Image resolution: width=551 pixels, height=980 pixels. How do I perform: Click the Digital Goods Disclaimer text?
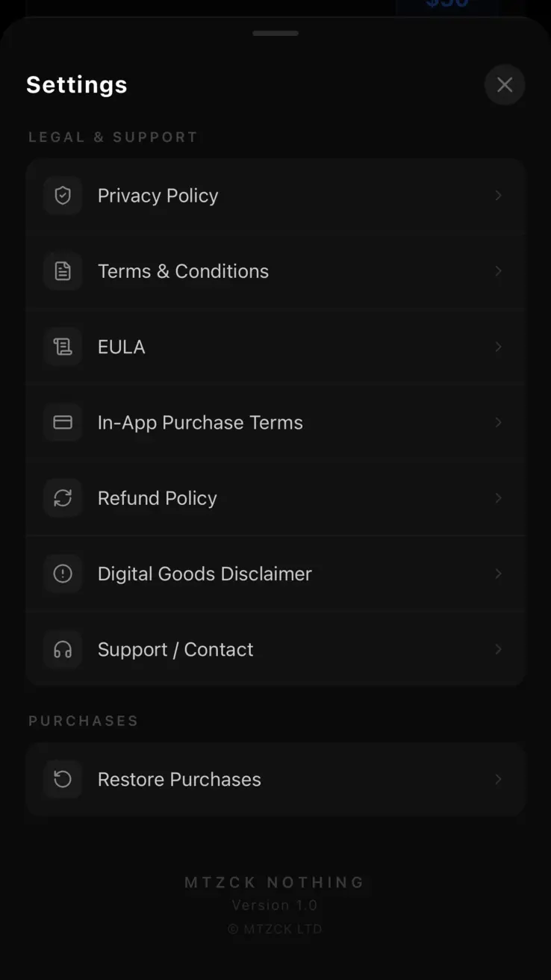pos(205,574)
